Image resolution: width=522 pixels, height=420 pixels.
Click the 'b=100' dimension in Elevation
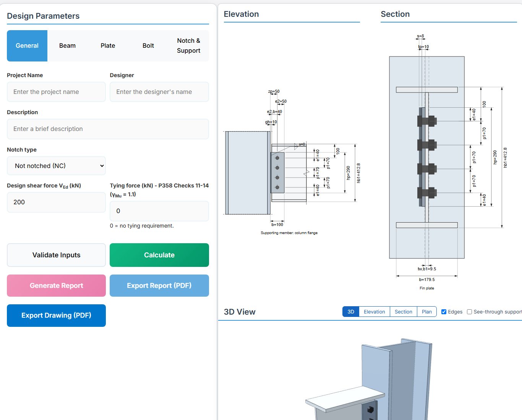[x=277, y=225]
